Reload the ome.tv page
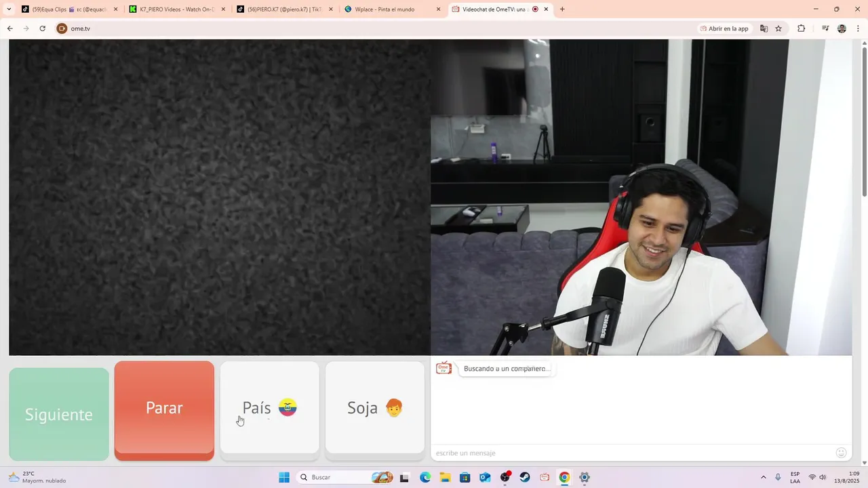The height and width of the screenshot is (488, 868). pyautogui.click(x=42, y=28)
